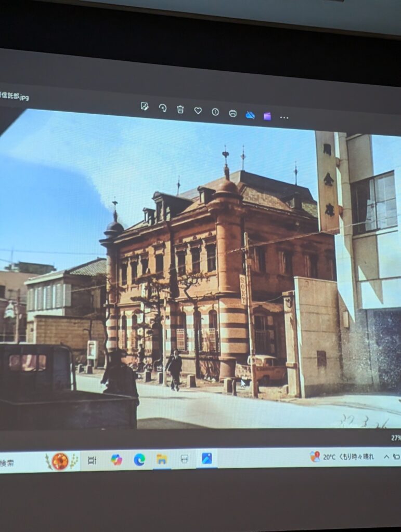Open file info panel
Viewport: 401px width, 532px height.
click(x=215, y=112)
